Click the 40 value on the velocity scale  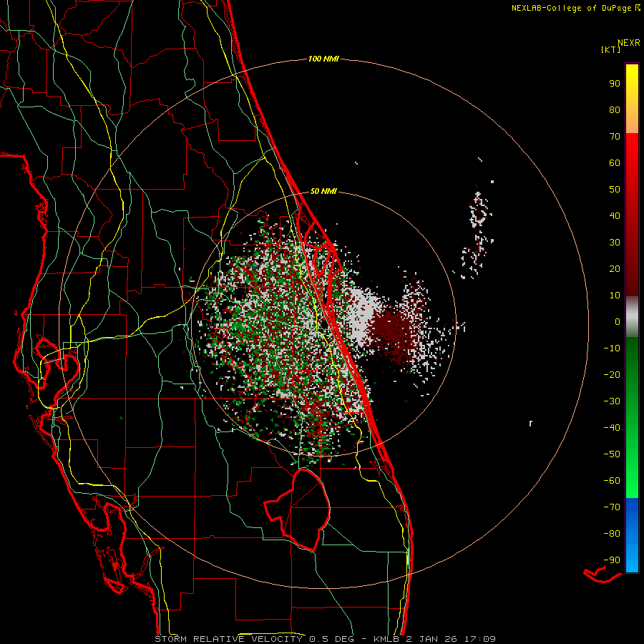615,216
